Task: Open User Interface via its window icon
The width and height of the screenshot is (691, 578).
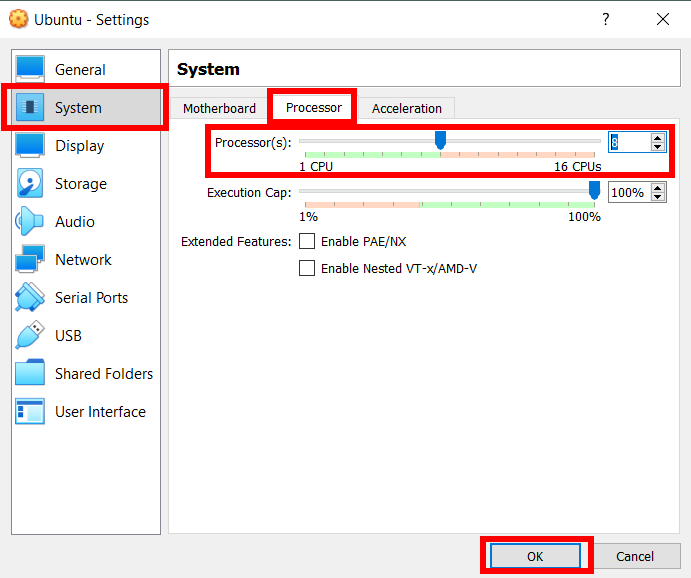Action: coord(30,411)
